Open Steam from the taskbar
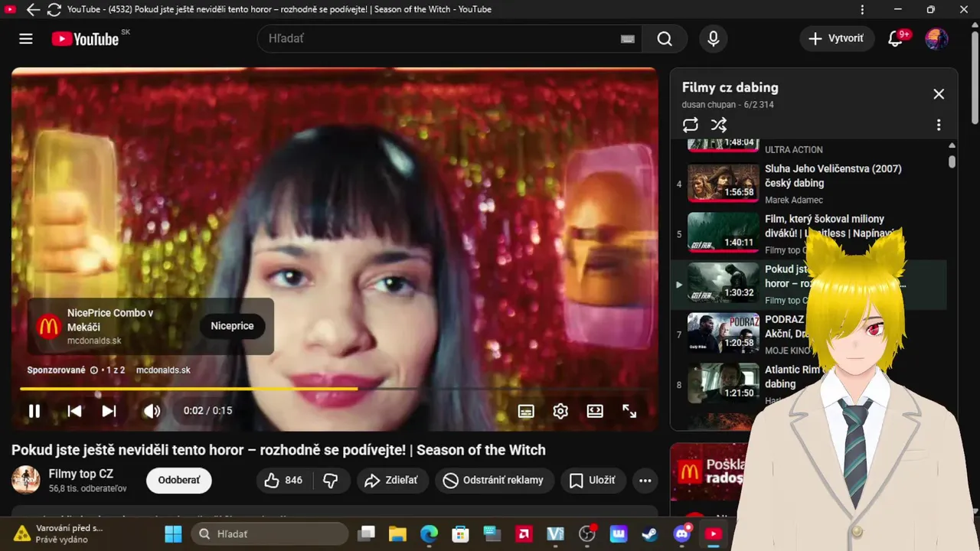980x551 pixels. 650,534
